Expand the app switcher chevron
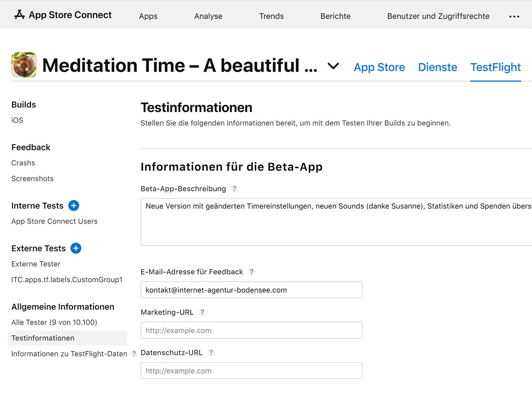This screenshot has height=395, width=532. point(333,66)
